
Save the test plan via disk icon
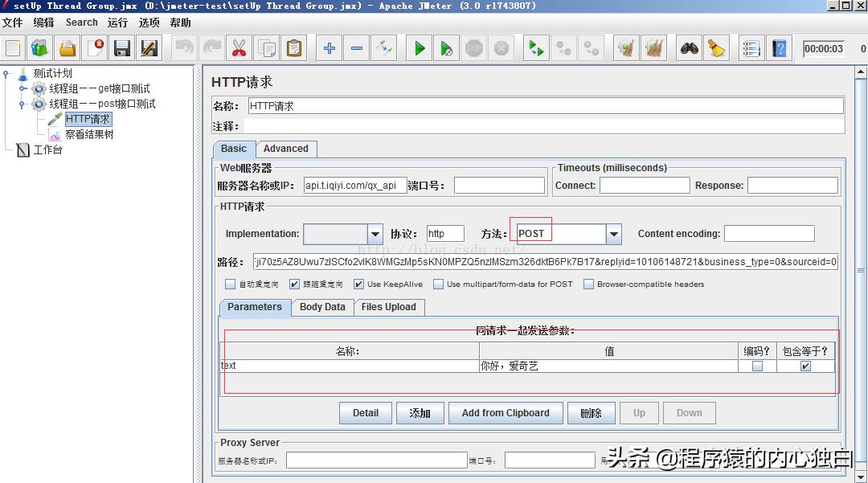121,48
